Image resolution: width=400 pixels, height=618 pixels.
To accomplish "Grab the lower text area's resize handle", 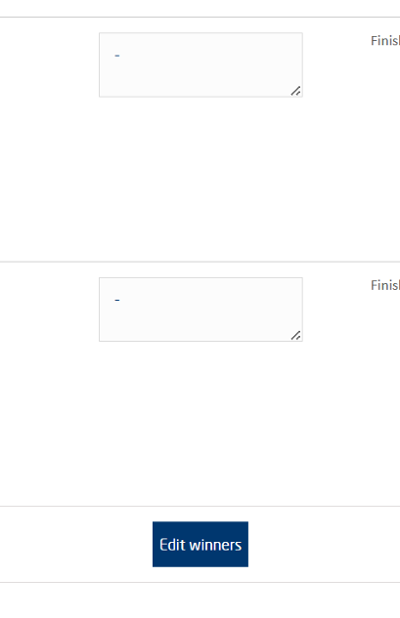I will [x=296, y=335].
